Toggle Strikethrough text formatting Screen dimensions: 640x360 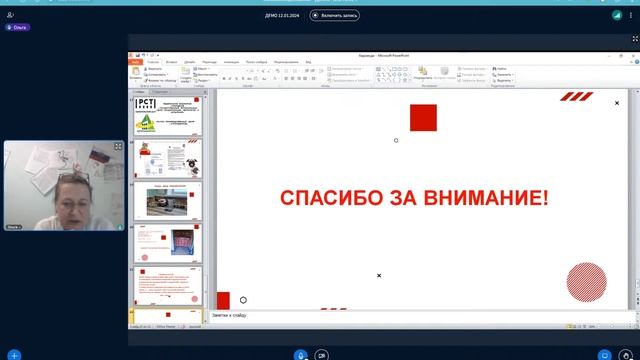(x=249, y=78)
